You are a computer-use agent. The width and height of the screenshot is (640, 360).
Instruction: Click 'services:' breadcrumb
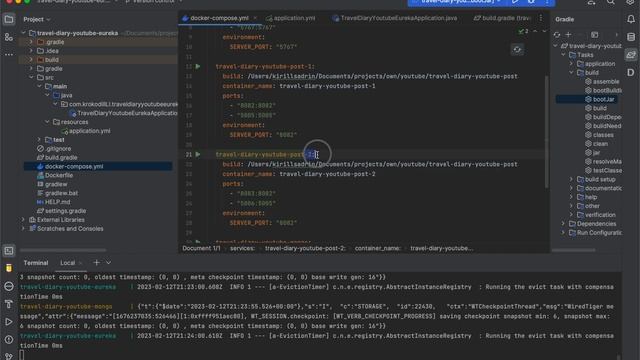click(x=242, y=248)
